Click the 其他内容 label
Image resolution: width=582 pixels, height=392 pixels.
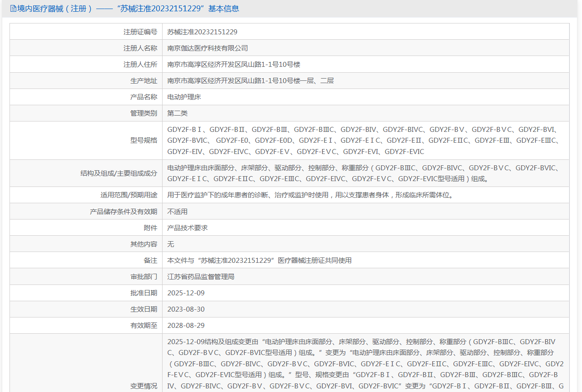click(x=144, y=244)
